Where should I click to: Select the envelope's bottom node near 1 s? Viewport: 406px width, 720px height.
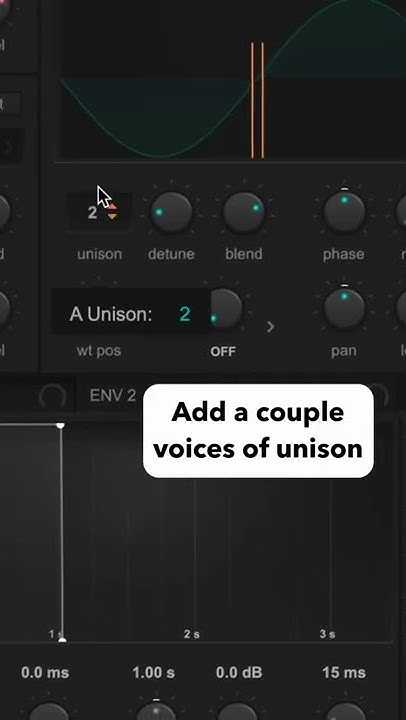pyautogui.click(x=62, y=640)
